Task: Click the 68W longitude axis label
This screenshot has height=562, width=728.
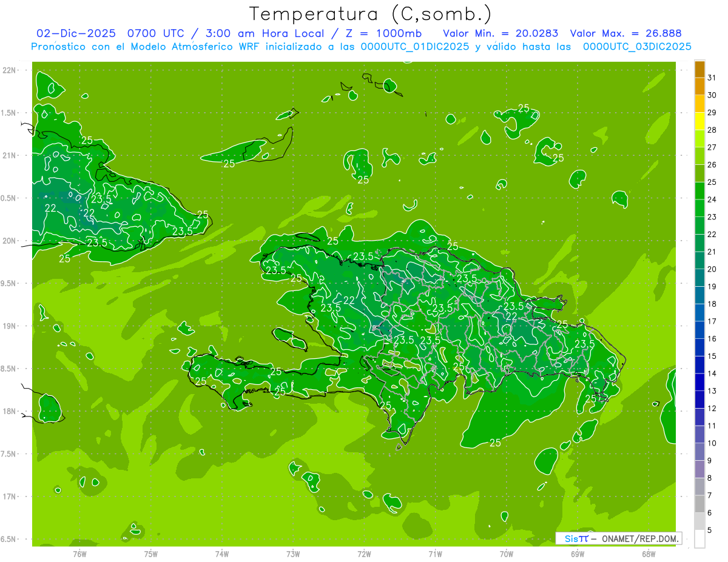Action: [x=649, y=554]
